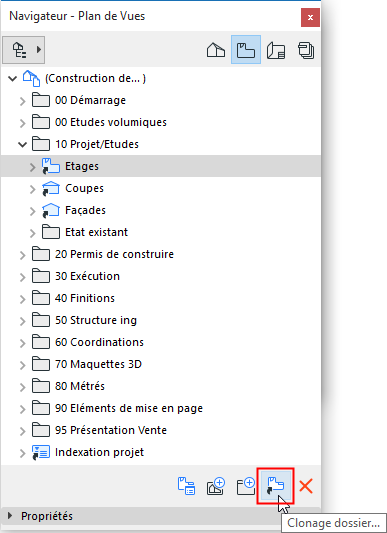Click the Façades elevation clone icon
This screenshot has height=533, width=387.
51,210
